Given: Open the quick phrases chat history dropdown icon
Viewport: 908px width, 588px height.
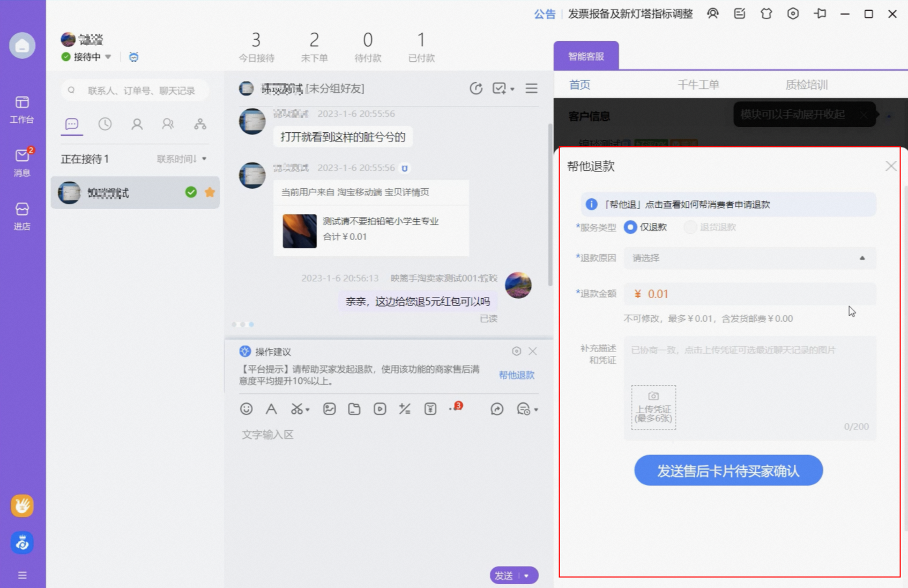Looking at the screenshot, I should coord(527,410).
